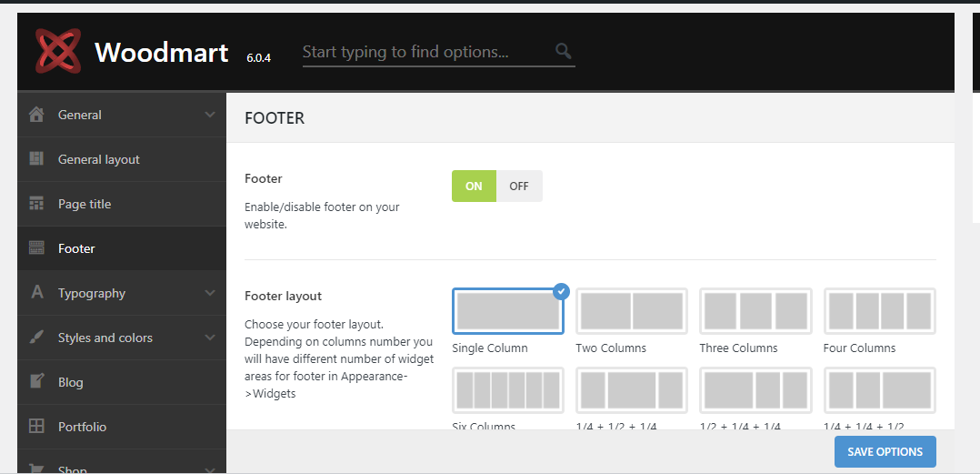Click the Page title icon

coord(37,203)
